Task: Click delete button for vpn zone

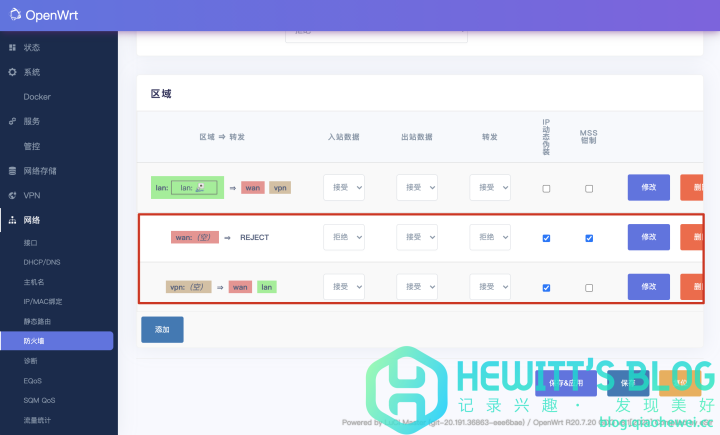Action: point(692,287)
